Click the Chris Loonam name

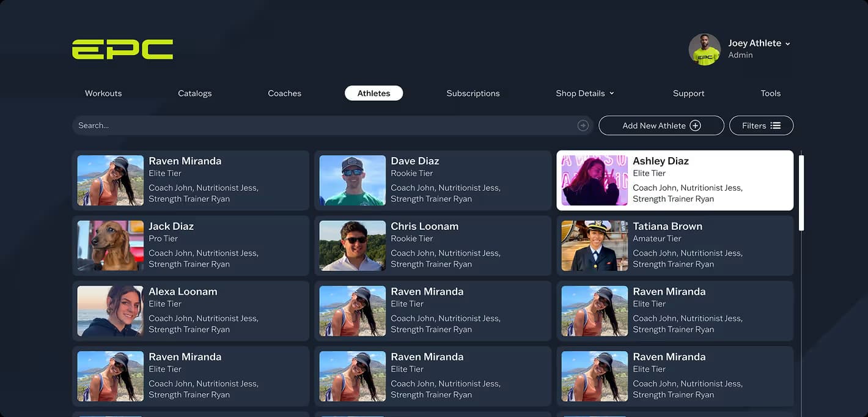point(425,226)
